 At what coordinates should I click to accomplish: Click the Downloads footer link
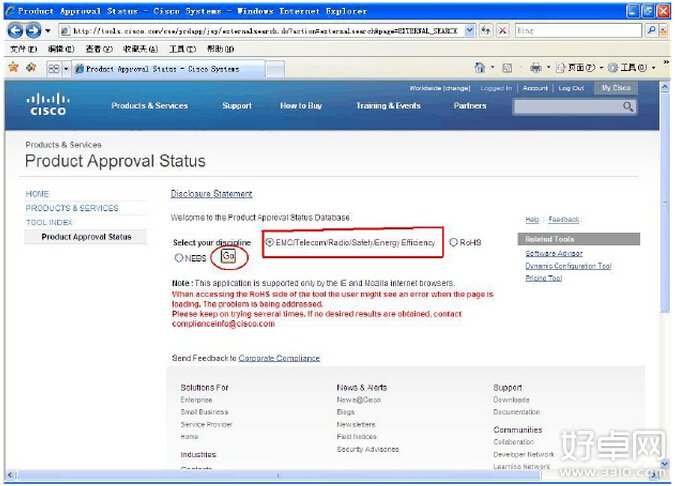point(511,400)
